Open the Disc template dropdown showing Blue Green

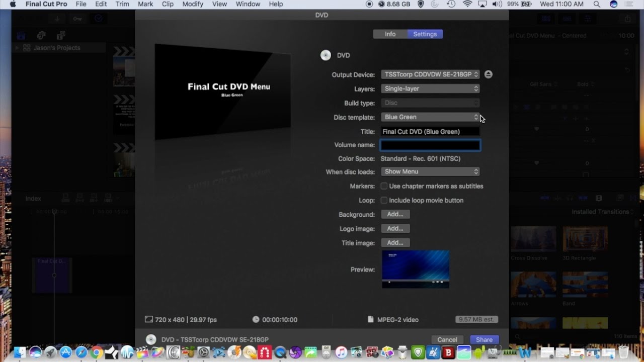tap(430, 117)
